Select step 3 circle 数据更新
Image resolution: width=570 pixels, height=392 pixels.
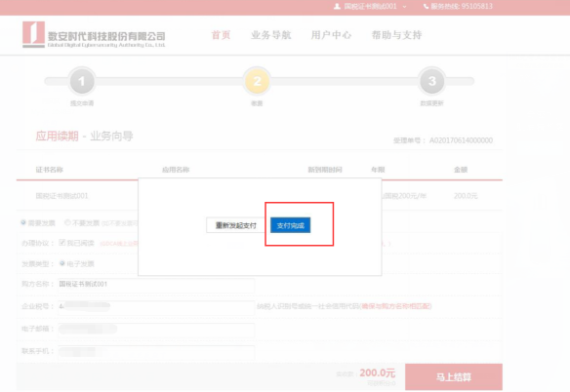point(431,81)
